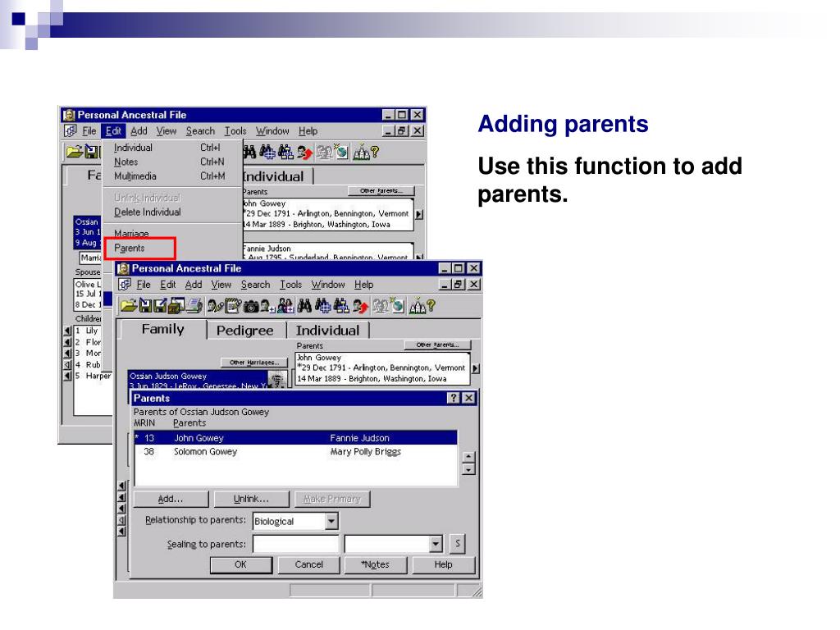Click the arrow left of child 2 Flor

67,342
